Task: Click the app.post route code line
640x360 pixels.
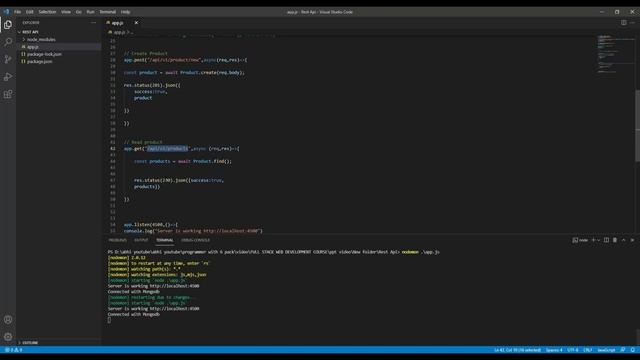Action: (185, 60)
